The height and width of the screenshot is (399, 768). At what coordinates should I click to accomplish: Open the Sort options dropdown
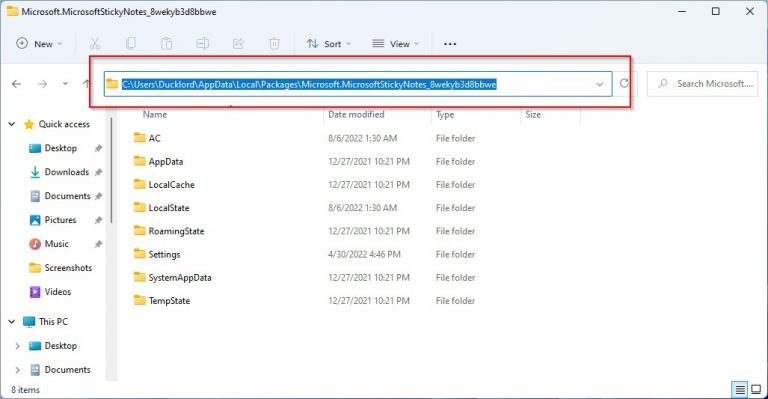(x=329, y=44)
